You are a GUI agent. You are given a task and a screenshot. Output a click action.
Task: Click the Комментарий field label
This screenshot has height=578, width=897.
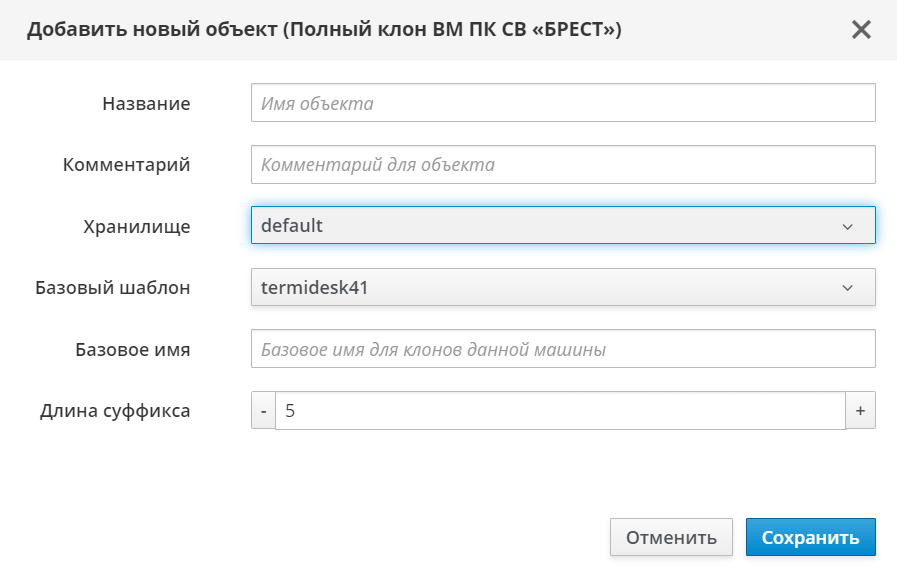pyautogui.click(x=126, y=165)
